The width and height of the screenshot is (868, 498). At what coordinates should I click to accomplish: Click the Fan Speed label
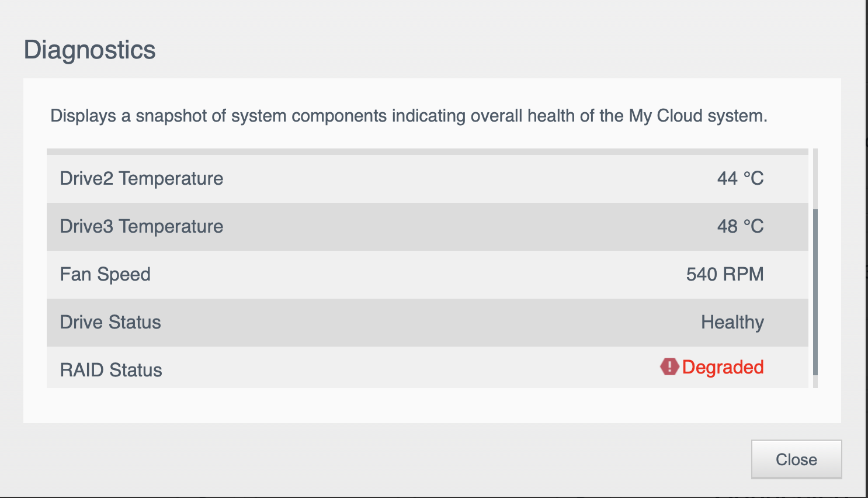105,274
